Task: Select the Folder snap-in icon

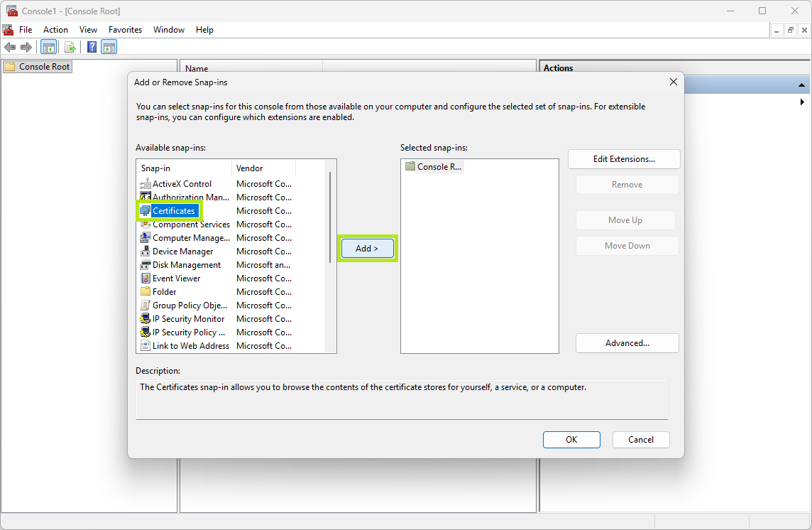Action: click(x=146, y=291)
